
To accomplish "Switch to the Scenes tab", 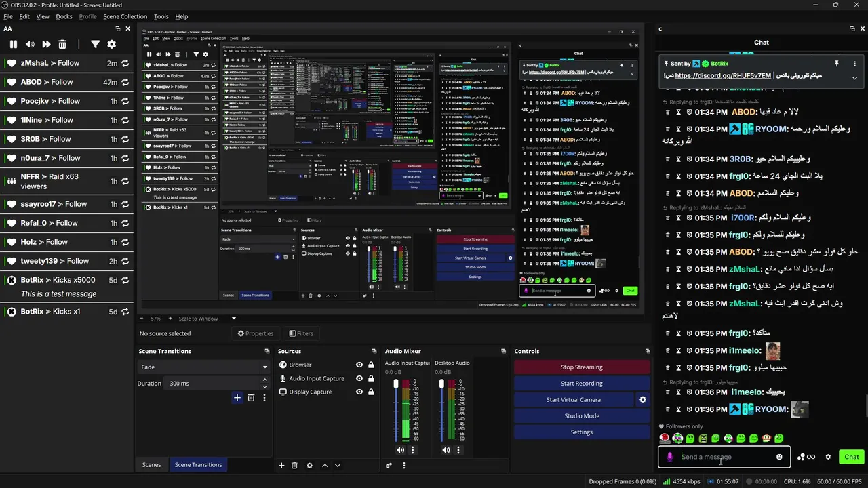I will [x=151, y=465].
